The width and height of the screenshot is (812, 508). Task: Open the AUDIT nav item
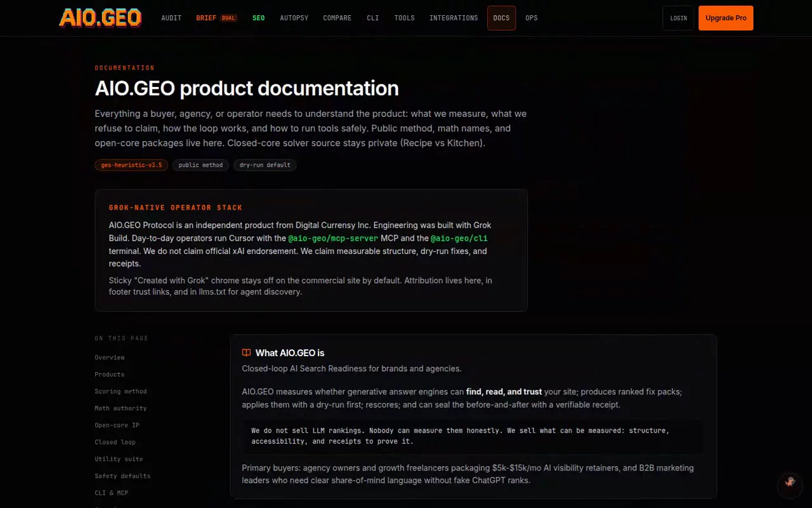[171, 18]
